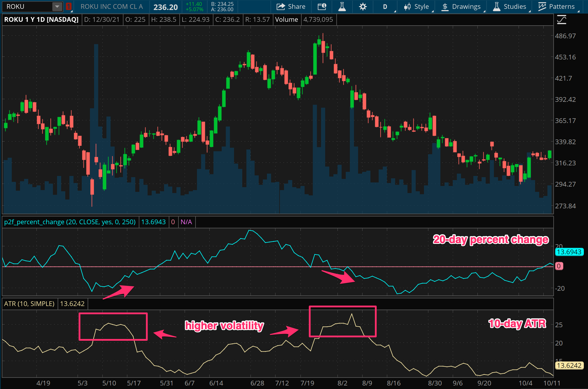Image resolution: width=588 pixels, height=389 pixels.
Task: Open chart settings gear icon
Action: point(363,6)
